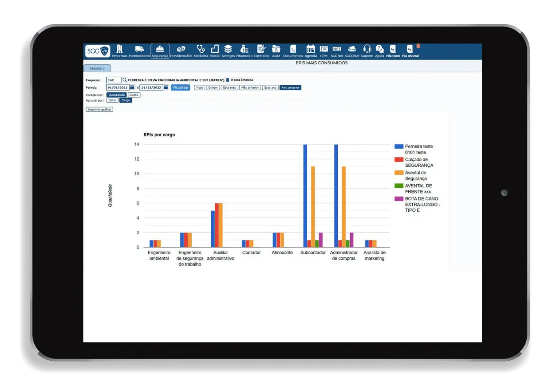Click the Visualizar button
554x392 pixels.
coord(180,87)
